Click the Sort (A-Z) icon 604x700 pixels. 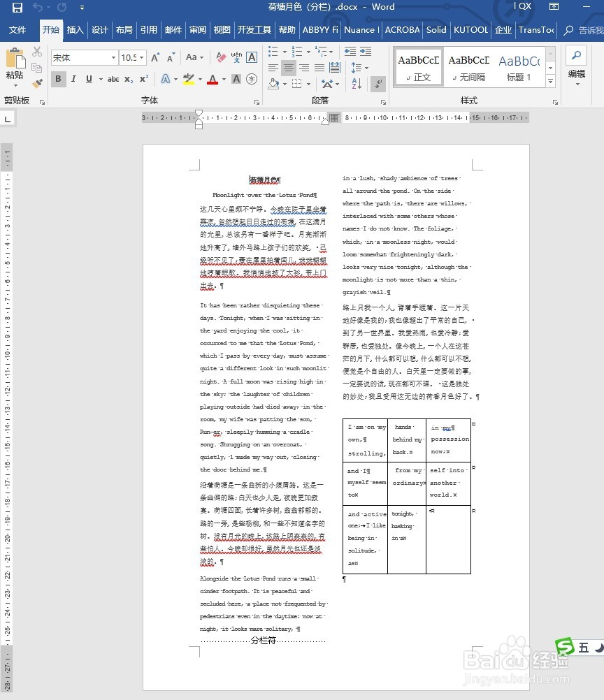(x=357, y=83)
